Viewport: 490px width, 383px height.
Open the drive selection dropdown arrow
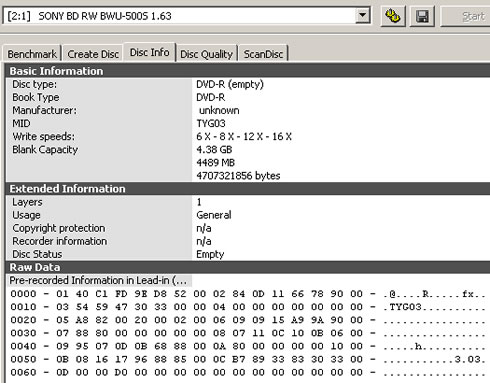point(363,15)
